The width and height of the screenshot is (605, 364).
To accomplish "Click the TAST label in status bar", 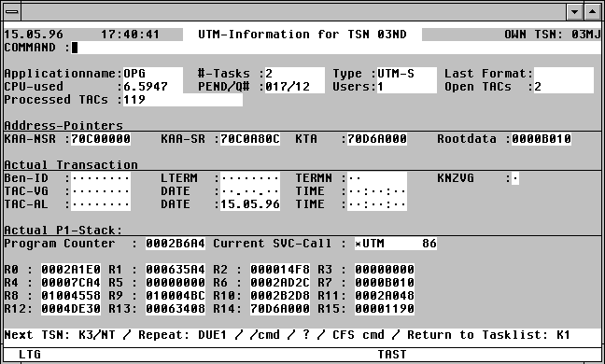I will (x=391, y=355).
